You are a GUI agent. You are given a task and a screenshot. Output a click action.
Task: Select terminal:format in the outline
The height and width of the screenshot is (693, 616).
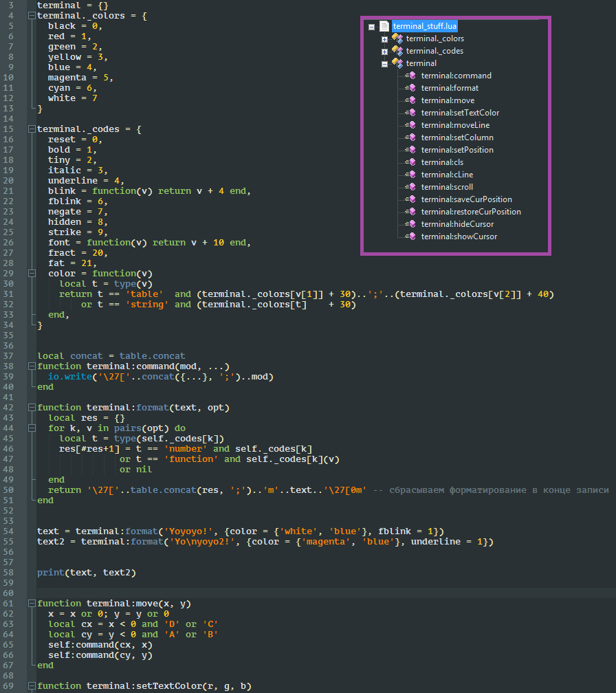pyautogui.click(x=450, y=88)
